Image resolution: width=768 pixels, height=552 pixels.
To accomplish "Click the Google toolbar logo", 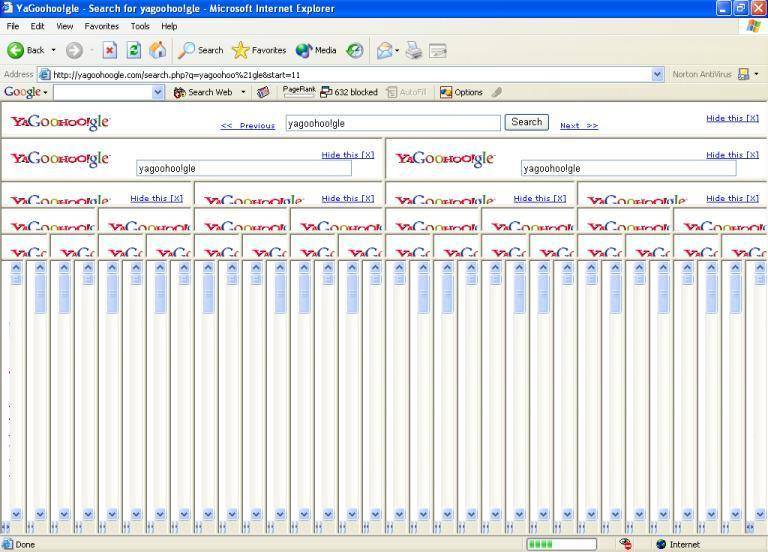I will point(22,92).
